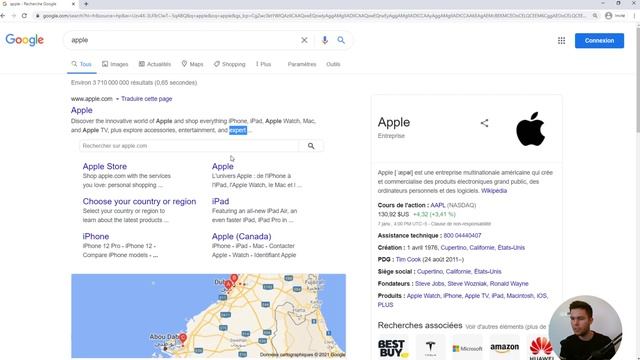The image size is (640, 360).
Task: Click the map of Dubai and Abu Dhabi
Action: tap(209, 316)
